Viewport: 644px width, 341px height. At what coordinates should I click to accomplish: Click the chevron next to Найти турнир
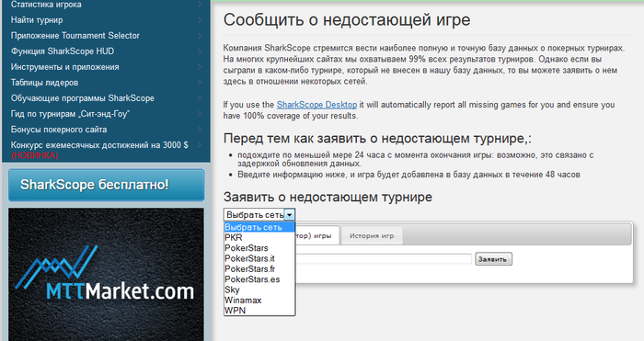click(x=200, y=19)
